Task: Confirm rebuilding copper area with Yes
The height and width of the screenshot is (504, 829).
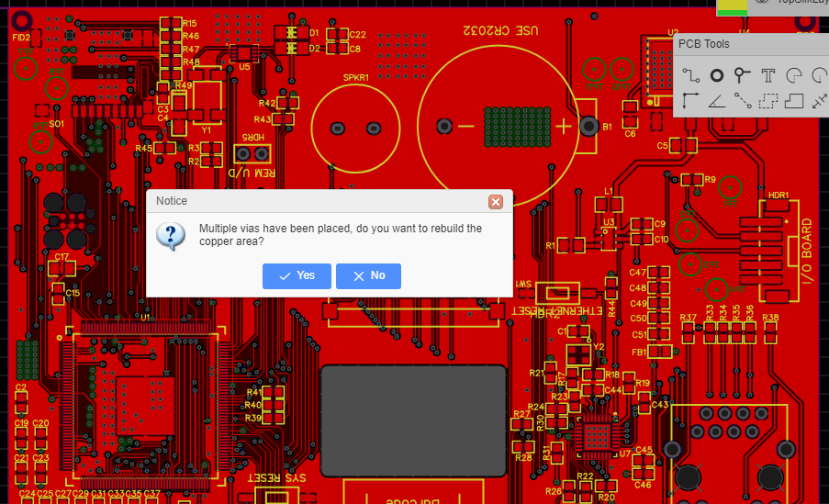Action: click(x=297, y=276)
